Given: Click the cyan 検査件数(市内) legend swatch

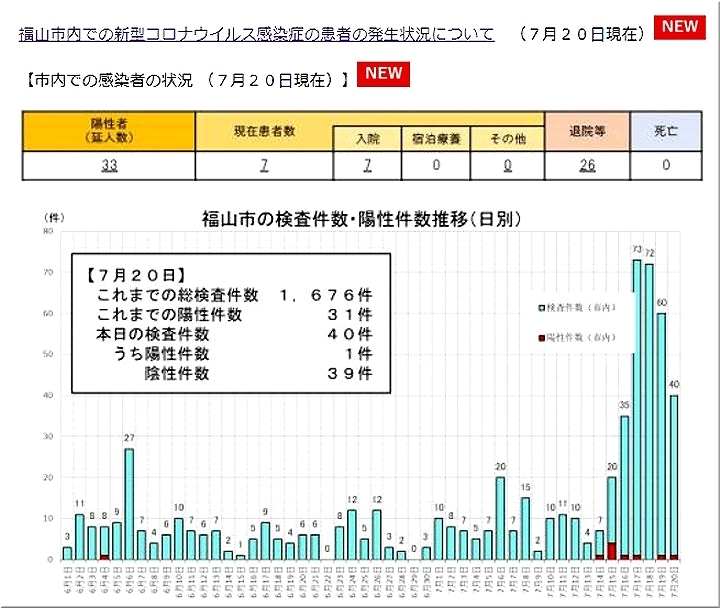Looking at the screenshot, I should pyautogui.click(x=542, y=309).
